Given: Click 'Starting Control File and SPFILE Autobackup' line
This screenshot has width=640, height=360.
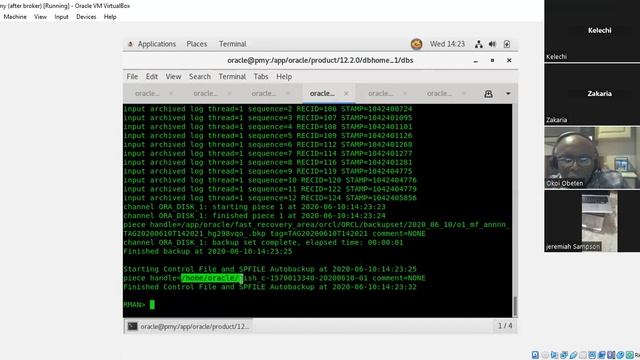Looking at the screenshot, I should point(270,269).
